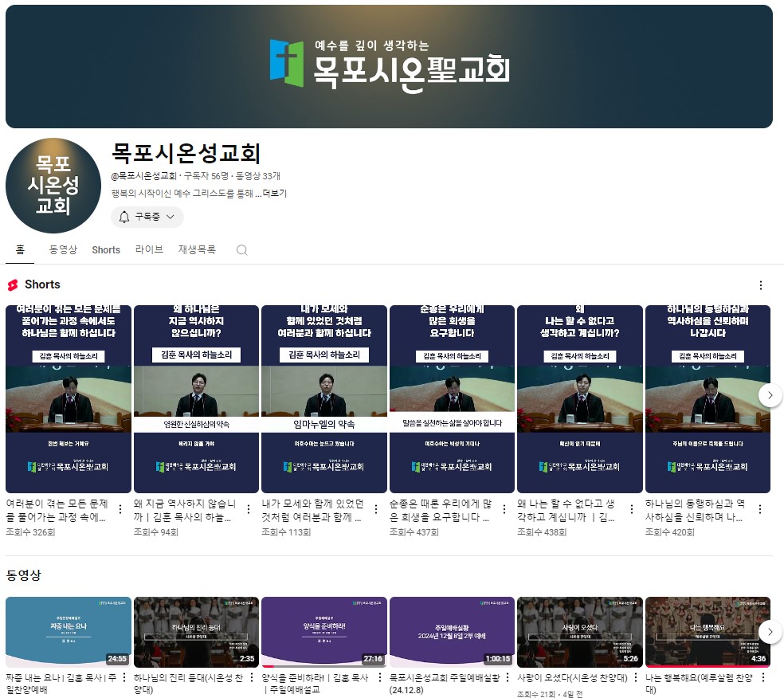
Task: Open options for the '내가 모세와 함께 있었던' short
Action: coord(376,509)
